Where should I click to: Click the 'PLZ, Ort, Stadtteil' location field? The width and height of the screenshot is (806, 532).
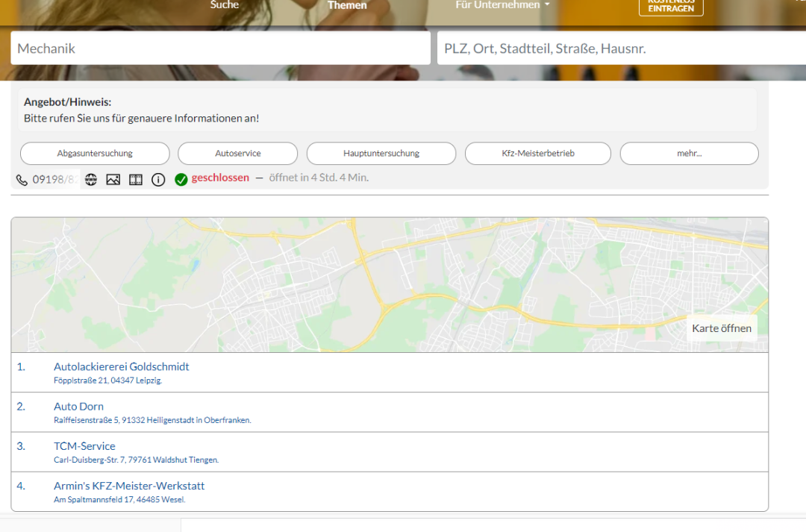[x=621, y=48]
